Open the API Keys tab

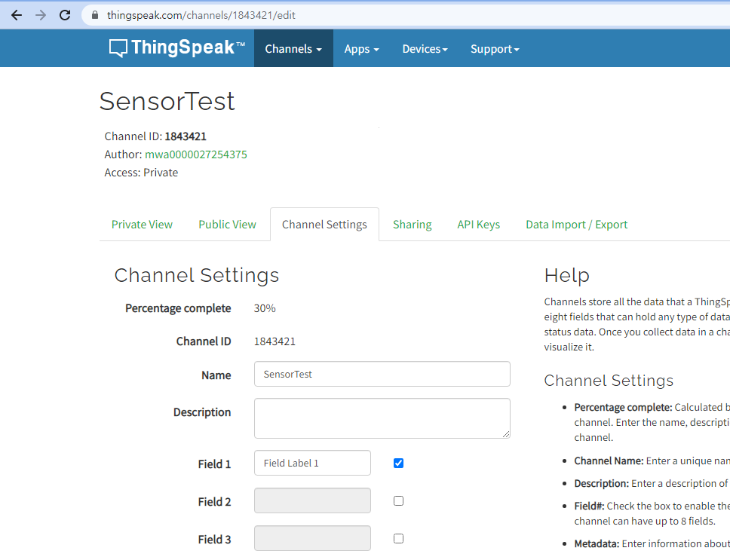tap(479, 225)
